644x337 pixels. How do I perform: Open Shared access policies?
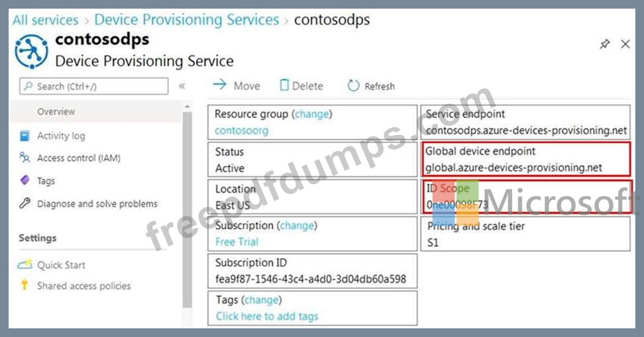click(x=83, y=286)
